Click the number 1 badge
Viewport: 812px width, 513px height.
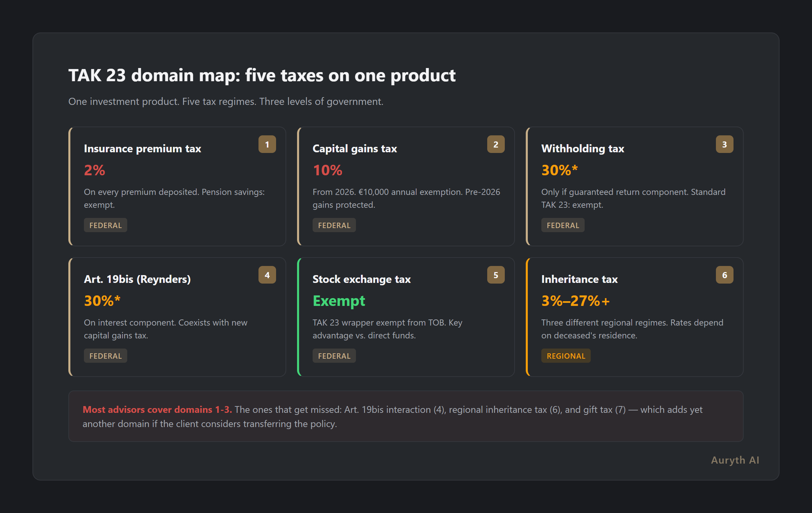pos(267,144)
